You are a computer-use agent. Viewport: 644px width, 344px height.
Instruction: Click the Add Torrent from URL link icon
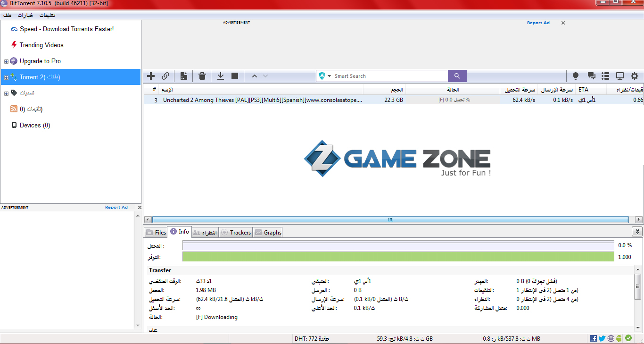click(x=165, y=76)
